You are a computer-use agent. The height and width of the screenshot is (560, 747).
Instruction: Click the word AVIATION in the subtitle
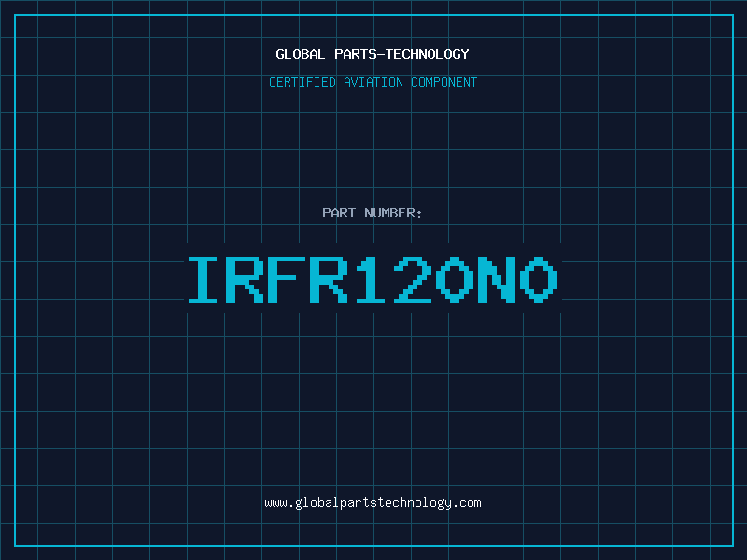373,82
